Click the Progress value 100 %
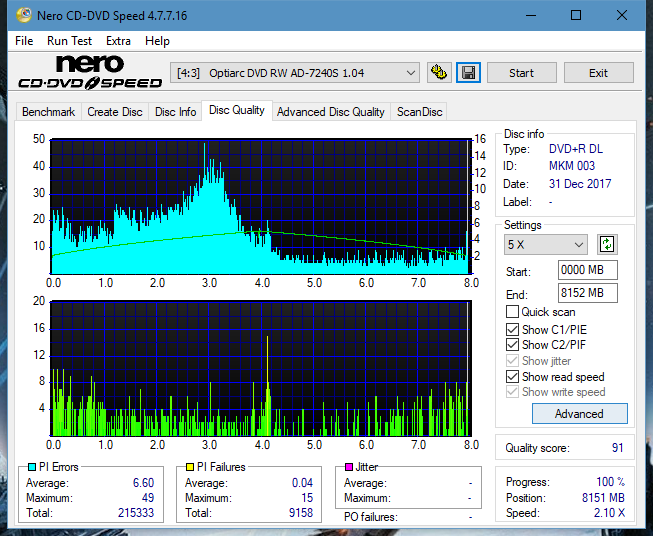Screen dimensions: 653x536 coord(610,482)
